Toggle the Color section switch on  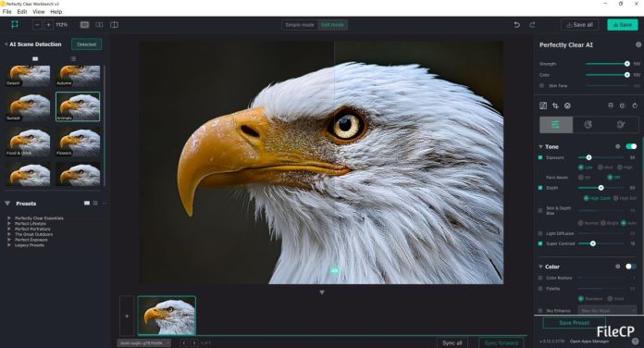tap(631, 267)
